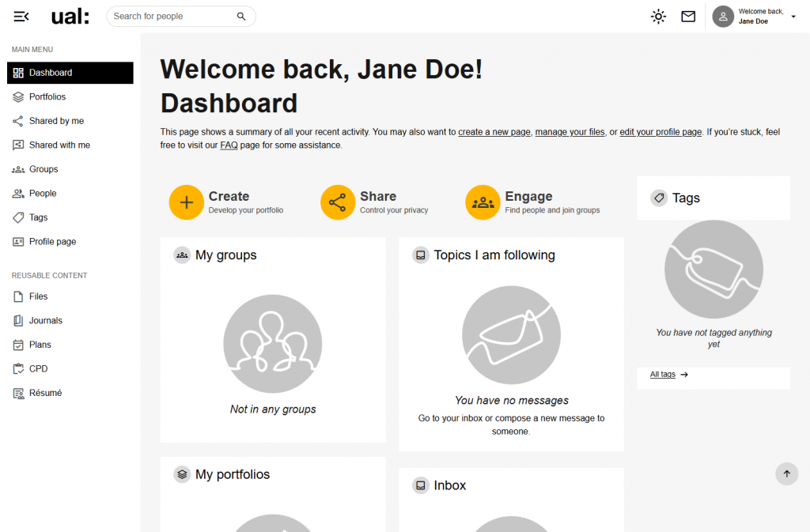Go to the ual: logo home
Screen dimensions: 810x532
(70, 17)
